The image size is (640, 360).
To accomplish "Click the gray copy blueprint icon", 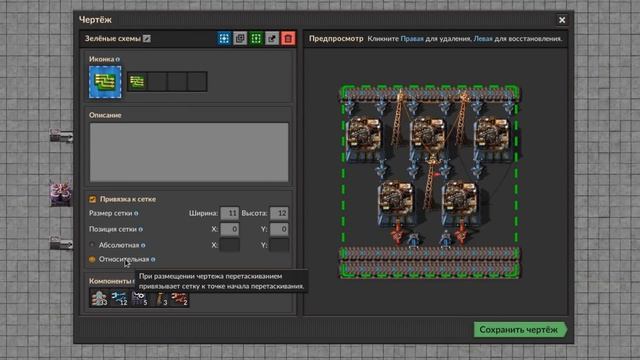I will (x=240, y=38).
